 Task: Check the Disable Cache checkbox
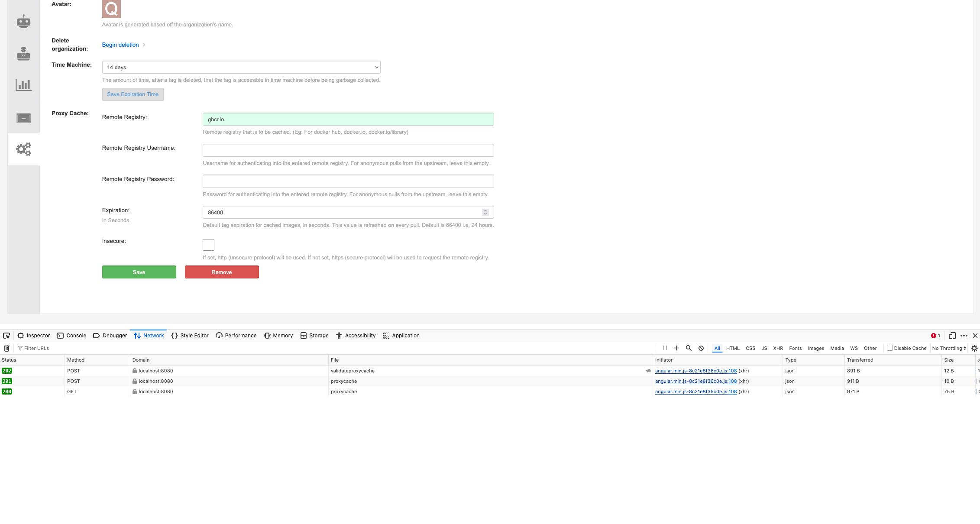890,348
